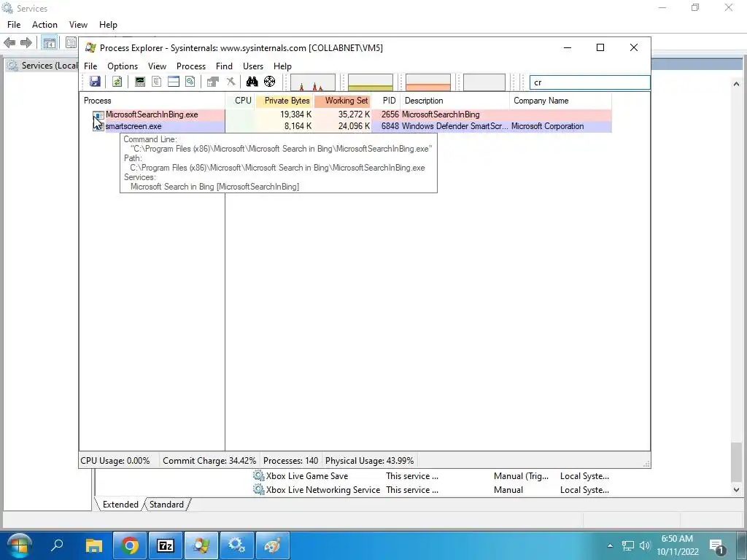Click the commit history mini graph
Screen dimensions: 747x560
click(371, 82)
